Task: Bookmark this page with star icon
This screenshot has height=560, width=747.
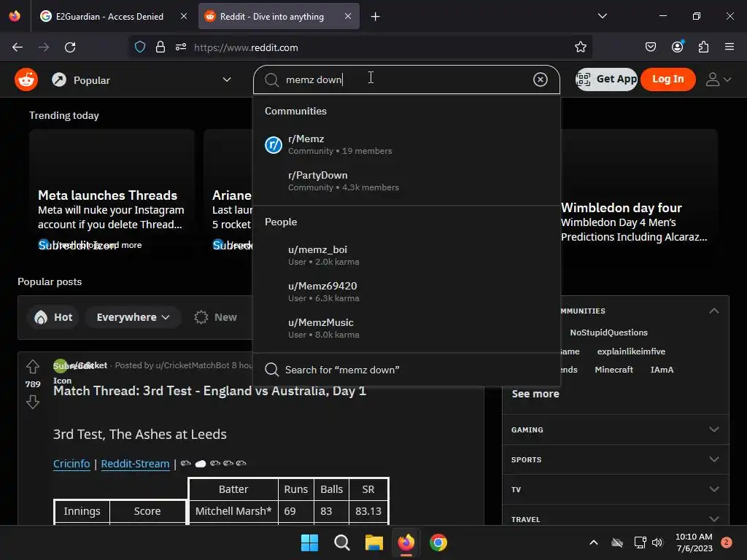Action: 580,47
